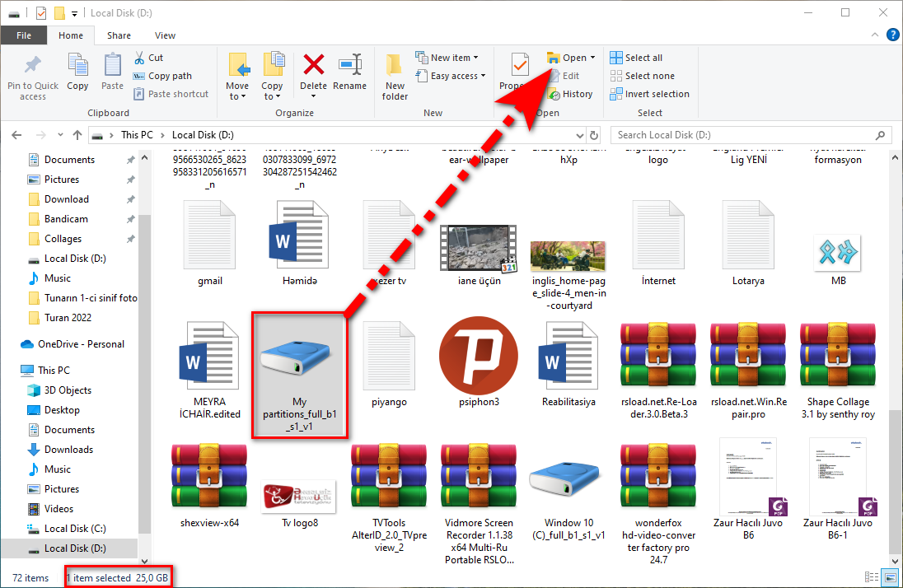Refresh the Local Disk (D:) address bar
This screenshot has height=588, width=903.
pos(594,135)
